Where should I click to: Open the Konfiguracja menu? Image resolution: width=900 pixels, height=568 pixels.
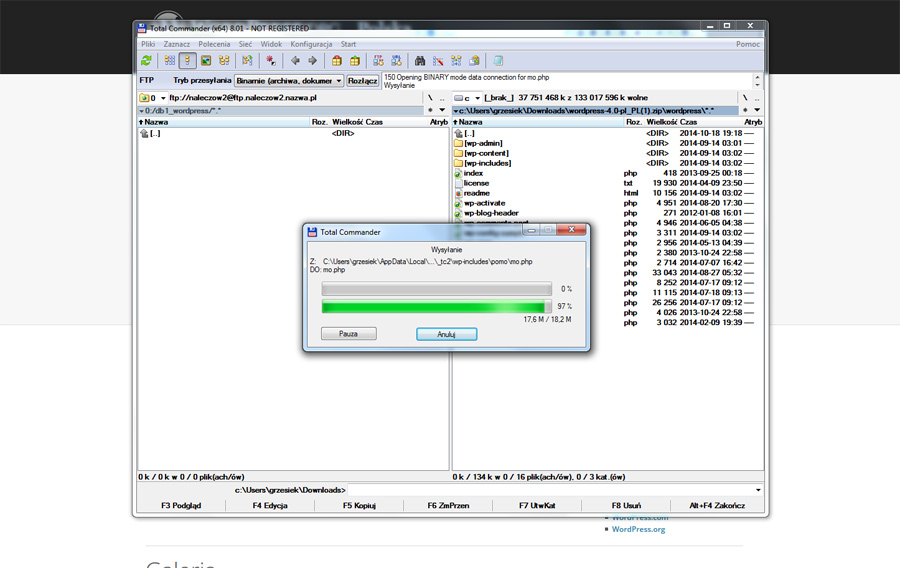point(311,44)
